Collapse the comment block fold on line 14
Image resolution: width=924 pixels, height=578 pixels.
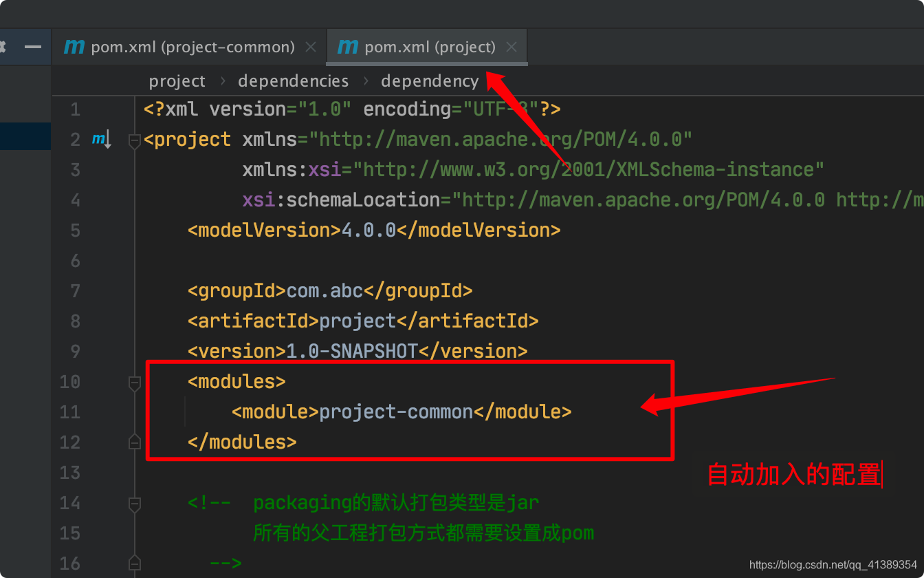(135, 503)
